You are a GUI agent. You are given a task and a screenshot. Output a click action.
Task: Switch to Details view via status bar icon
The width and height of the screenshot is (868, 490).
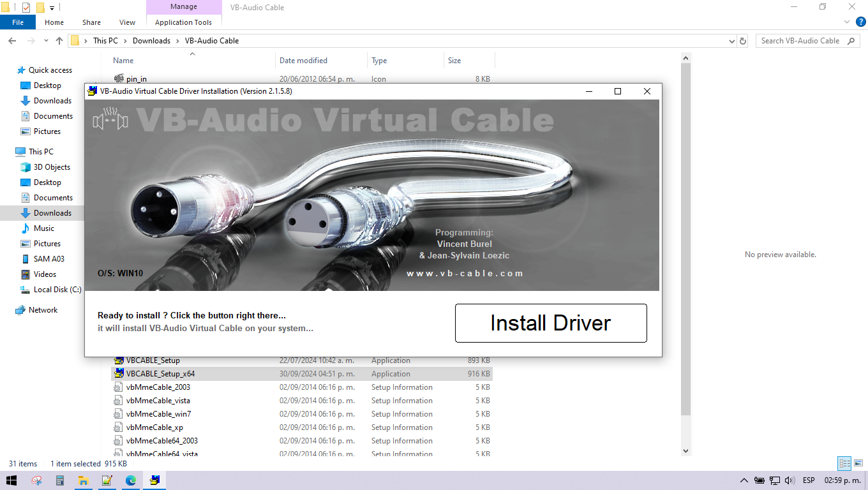844,464
